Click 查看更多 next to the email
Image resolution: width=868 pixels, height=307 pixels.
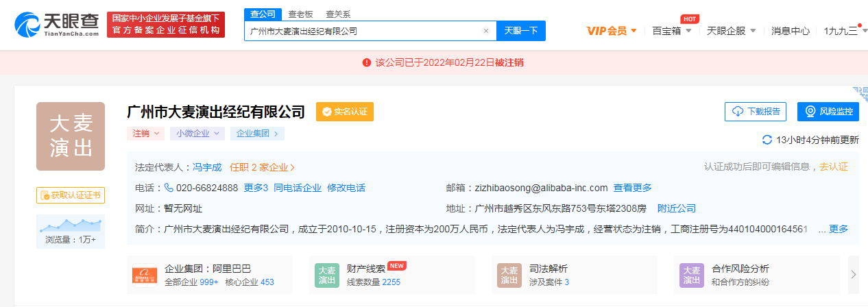(x=633, y=188)
